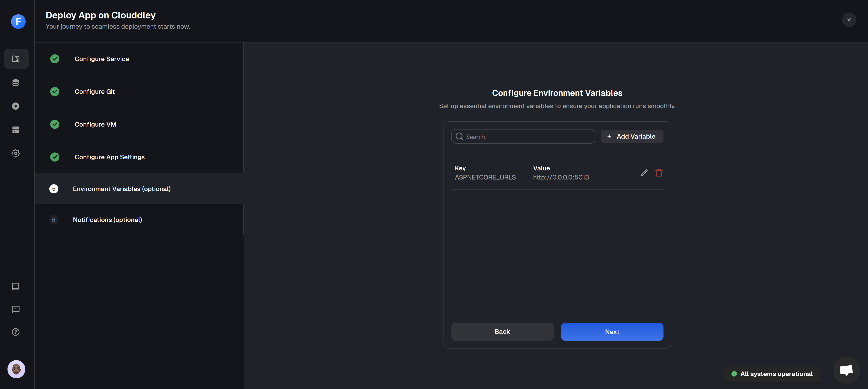This screenshot has width=868, height=389.
Task: Proceed by clicking the Next button
Action: [x=612, y=332]
